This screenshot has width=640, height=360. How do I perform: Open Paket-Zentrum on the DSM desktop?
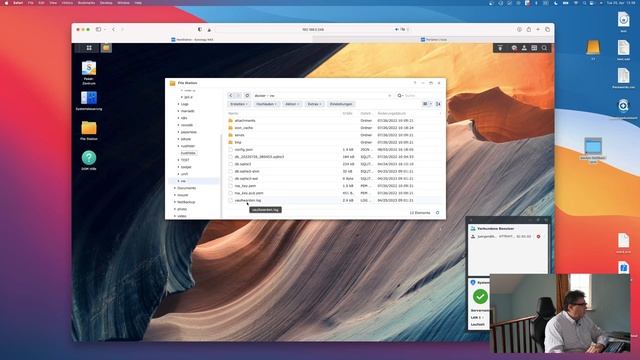[89, 72]
